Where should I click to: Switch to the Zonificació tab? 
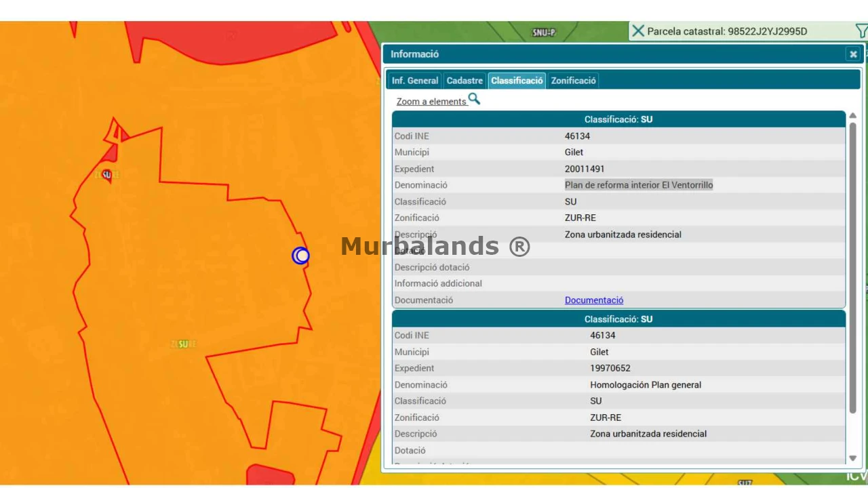click(x=573, y=81)
